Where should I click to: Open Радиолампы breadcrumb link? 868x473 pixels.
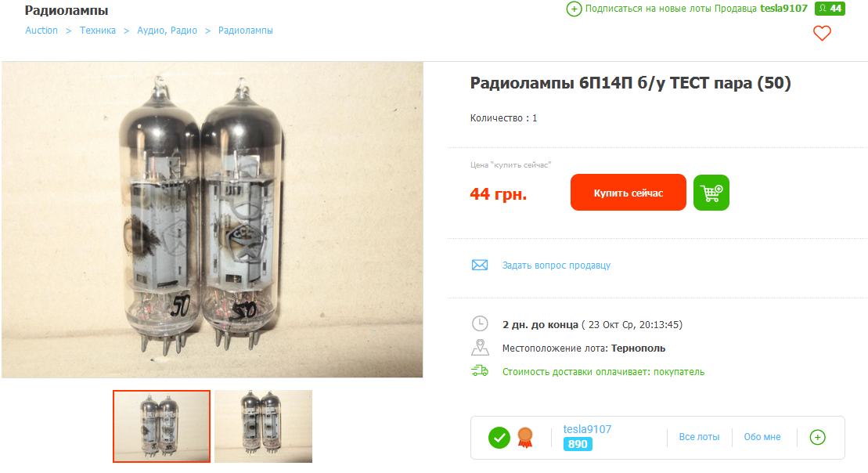tap(245, 31)
